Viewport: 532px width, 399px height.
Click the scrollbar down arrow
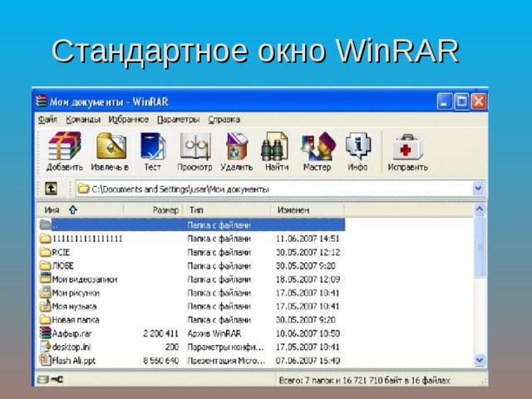(480, 360)
